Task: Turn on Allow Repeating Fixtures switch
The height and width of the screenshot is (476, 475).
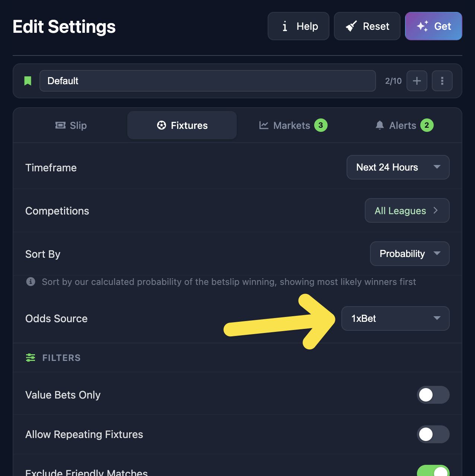Action: [x=433, y=434]
